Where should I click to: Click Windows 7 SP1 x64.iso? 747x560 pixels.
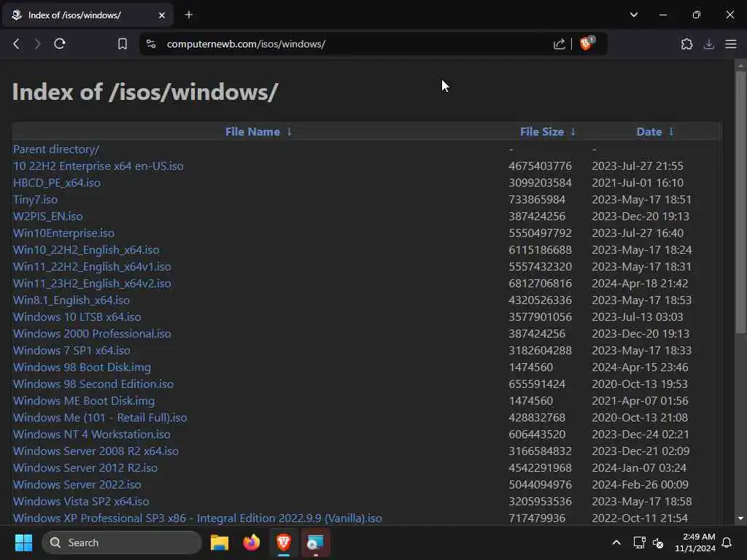point(71,351)
